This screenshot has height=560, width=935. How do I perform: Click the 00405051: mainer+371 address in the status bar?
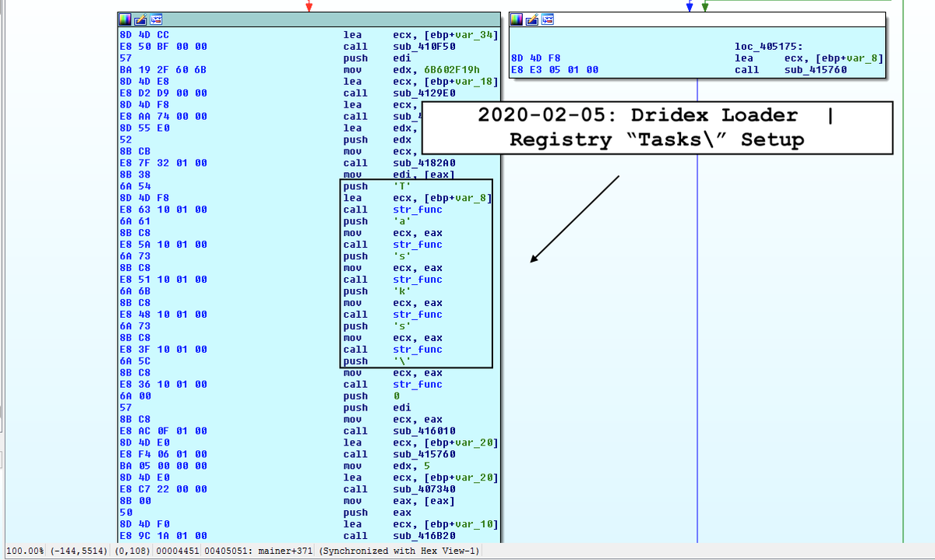tap(259, 551)
